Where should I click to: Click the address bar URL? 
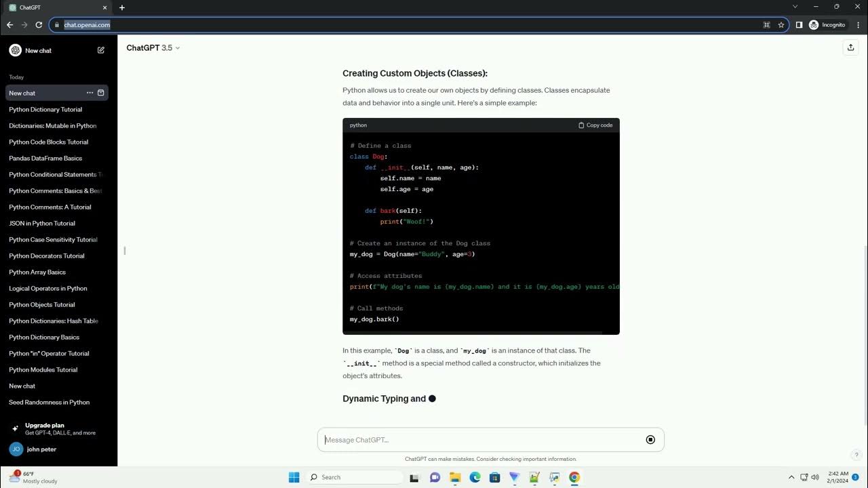[x=87, y=25]
